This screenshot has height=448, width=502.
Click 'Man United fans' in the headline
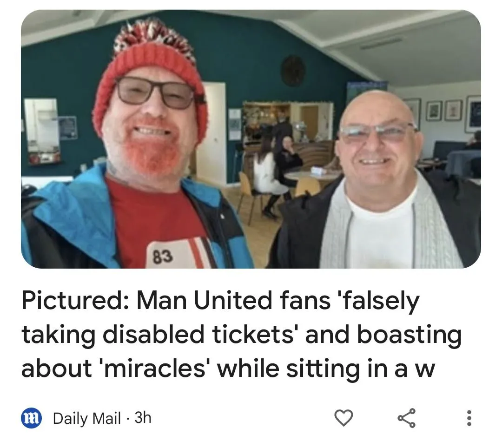[234, 301]
